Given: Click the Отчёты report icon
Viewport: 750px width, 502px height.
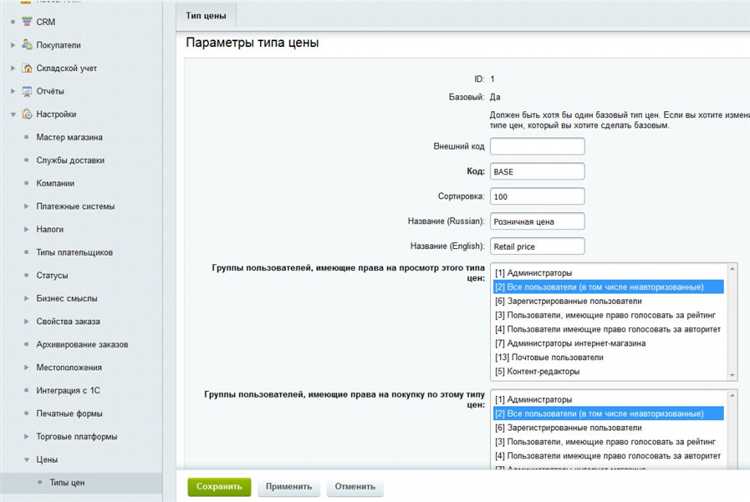Looking at the screenshot, I should click(27, 91).
